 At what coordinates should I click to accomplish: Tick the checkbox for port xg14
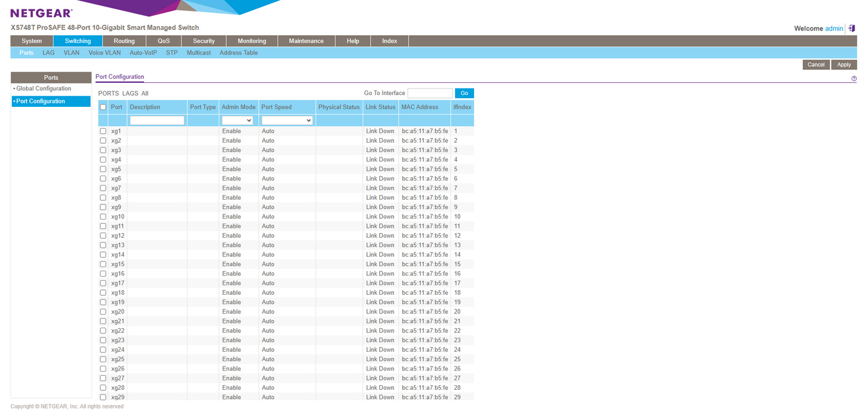[x=103, y=255]
